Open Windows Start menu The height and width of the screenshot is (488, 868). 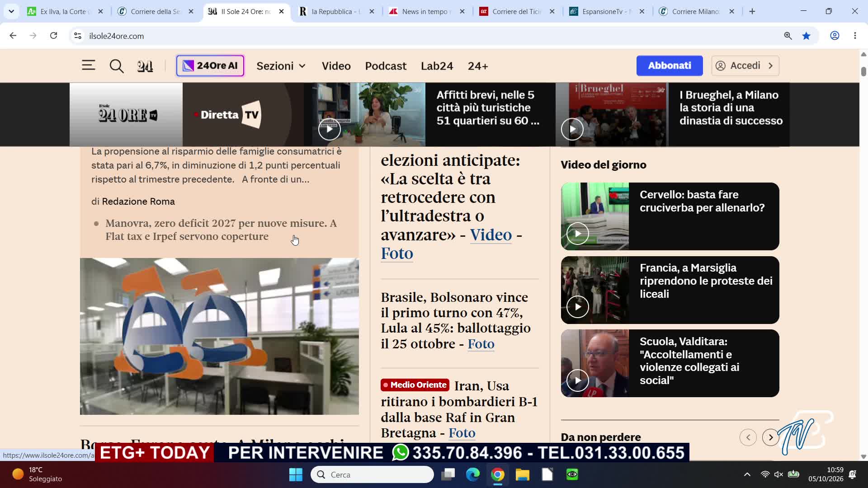pos(296,474)
